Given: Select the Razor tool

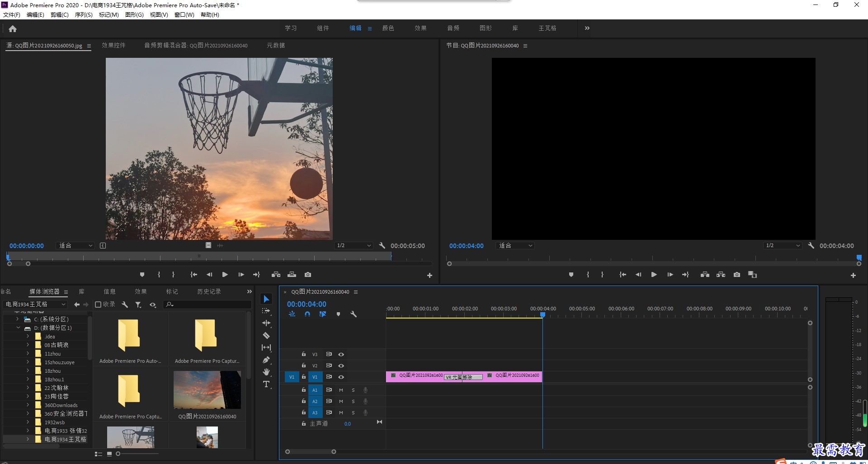Looking at the screenshot, I should click(266, 335).
